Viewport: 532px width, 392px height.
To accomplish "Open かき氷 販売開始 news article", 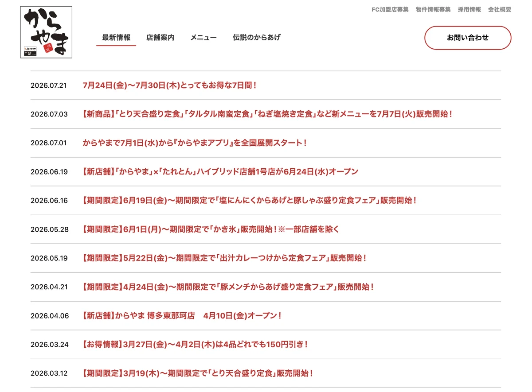I will click(x=211, y=229).
